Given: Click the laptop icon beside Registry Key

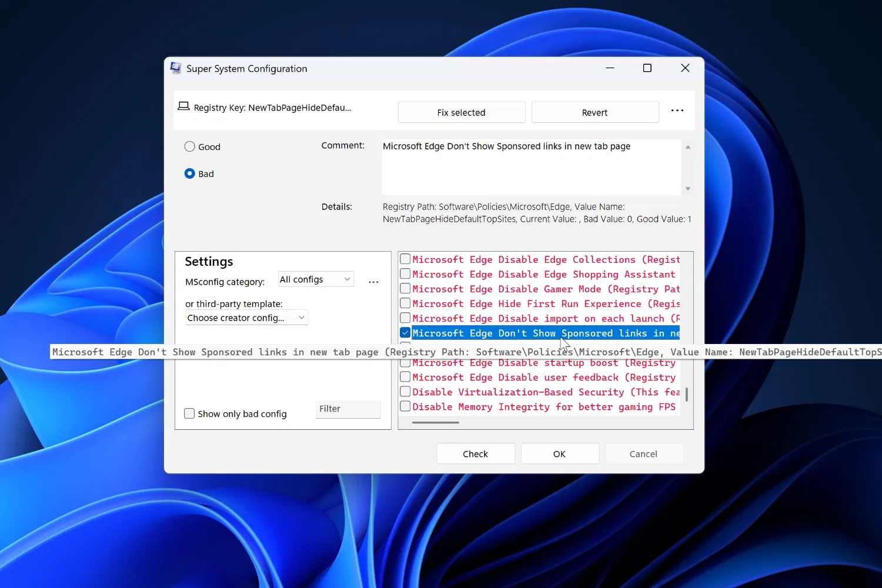Looking at the screenshot, I should pos(183,106).
